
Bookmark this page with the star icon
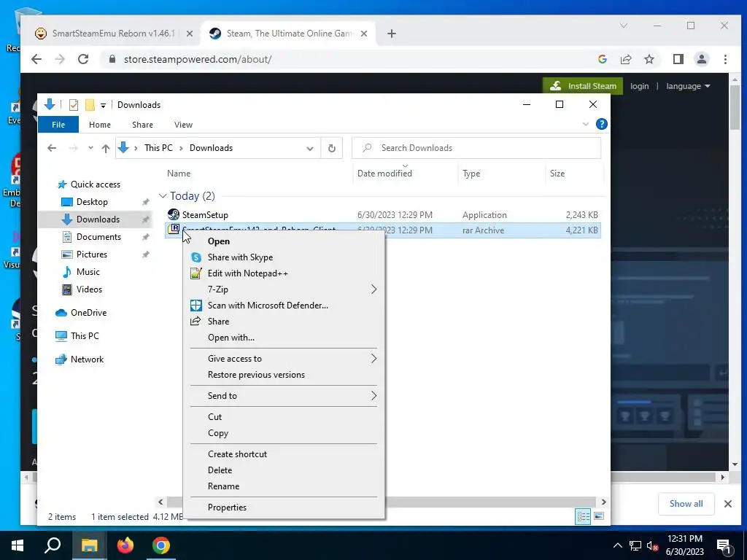click(649, 59)
